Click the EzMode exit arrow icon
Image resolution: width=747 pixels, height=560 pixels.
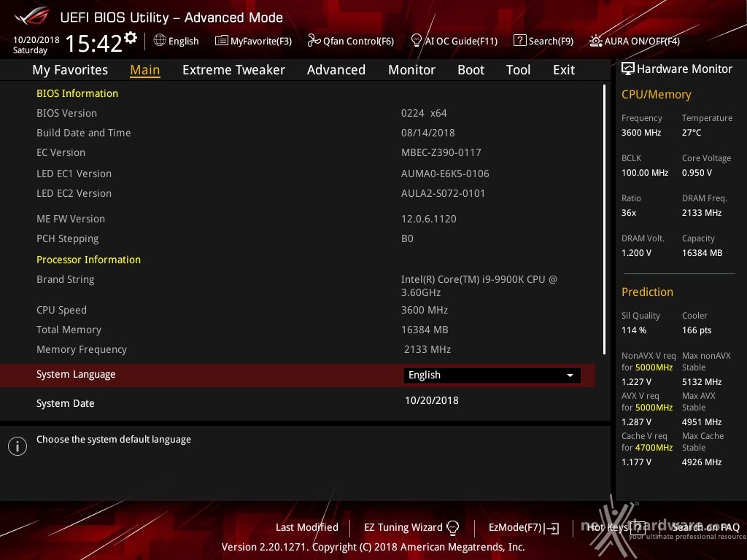(553, 528)
